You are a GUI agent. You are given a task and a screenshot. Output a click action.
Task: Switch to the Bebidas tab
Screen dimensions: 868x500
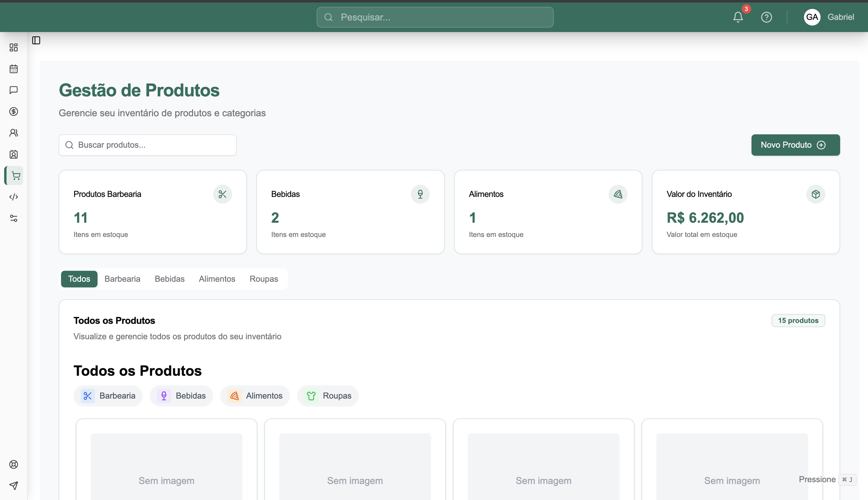pyautogui.click(x=170, y=279)
